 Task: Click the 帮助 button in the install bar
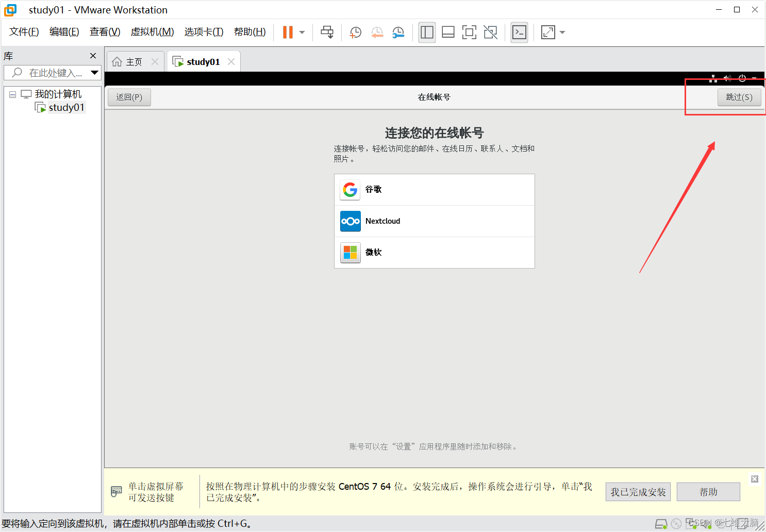(x=708, y=492)
